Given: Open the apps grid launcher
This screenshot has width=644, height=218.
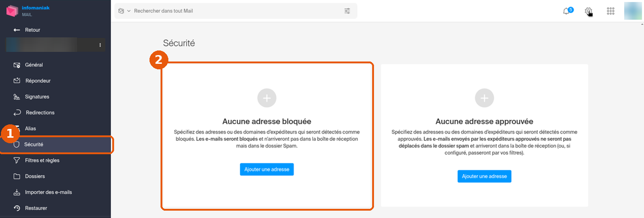Looking at the screenshot, I should pyautogui.click(x=611, y=11).
